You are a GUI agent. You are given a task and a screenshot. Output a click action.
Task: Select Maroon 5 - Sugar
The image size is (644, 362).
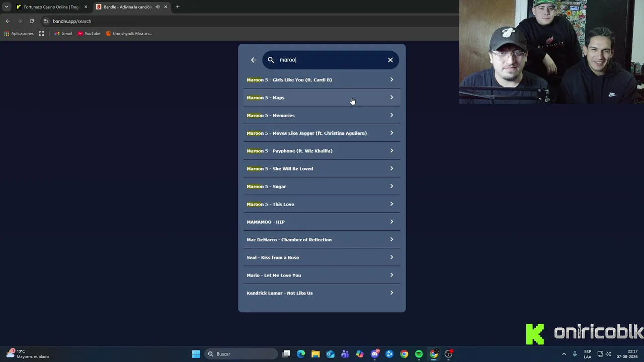click(322, 187)
